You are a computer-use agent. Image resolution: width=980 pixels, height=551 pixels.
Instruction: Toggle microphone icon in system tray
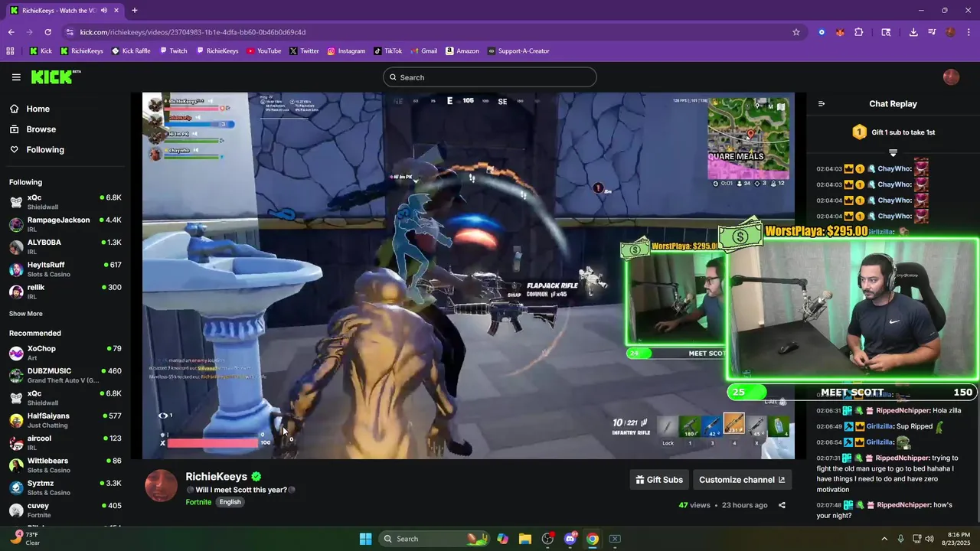click(x=900, y=539)
